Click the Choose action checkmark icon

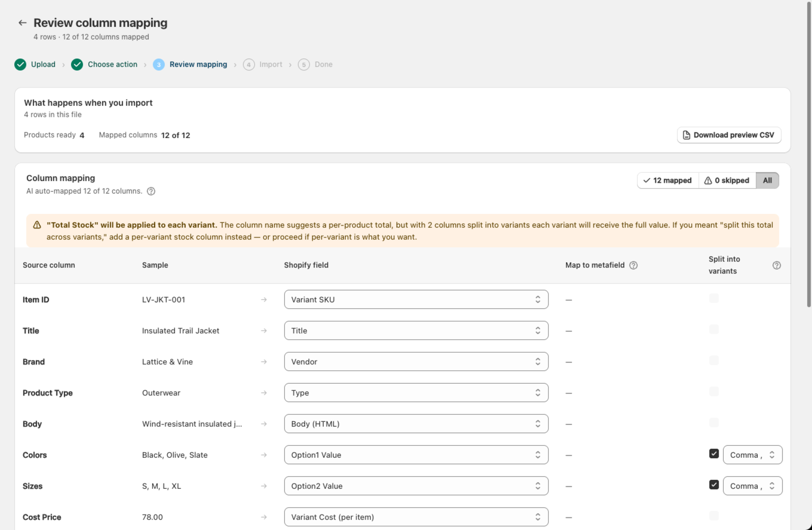click(77, 64)
